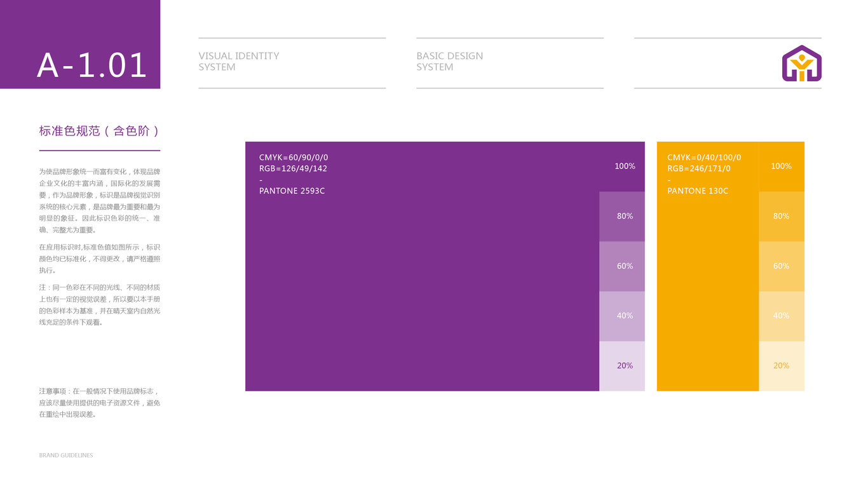Click the RGB=246/171/0 value

(699, 168)
